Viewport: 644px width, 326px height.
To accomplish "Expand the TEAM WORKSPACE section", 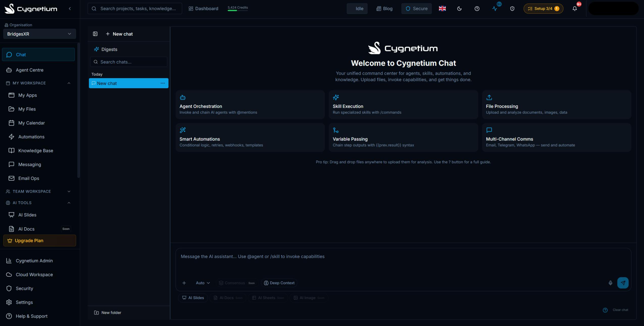I will [x=38, y=191].
